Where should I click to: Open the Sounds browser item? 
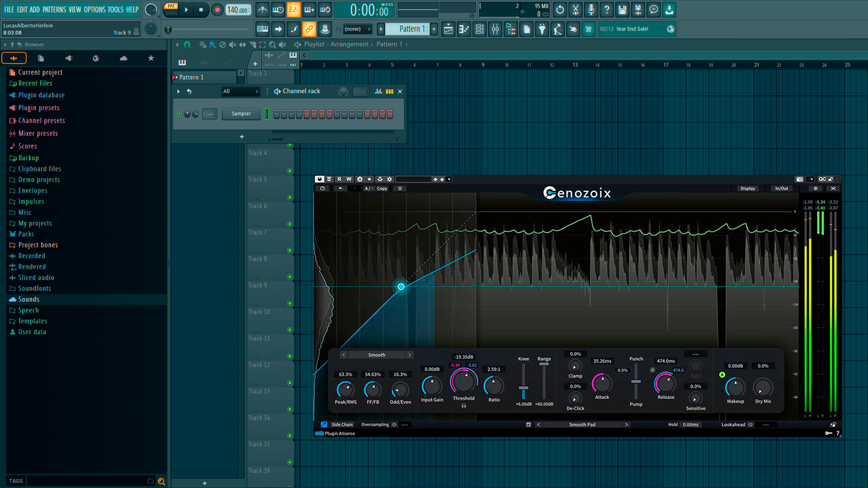coord(29,299)
